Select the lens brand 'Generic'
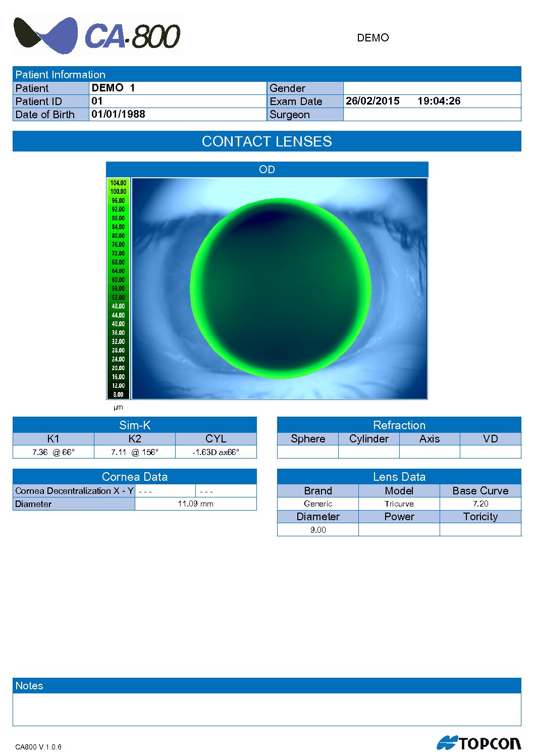Image resolution: width=534 pixels, height=756 pixels. coord(318,504)
